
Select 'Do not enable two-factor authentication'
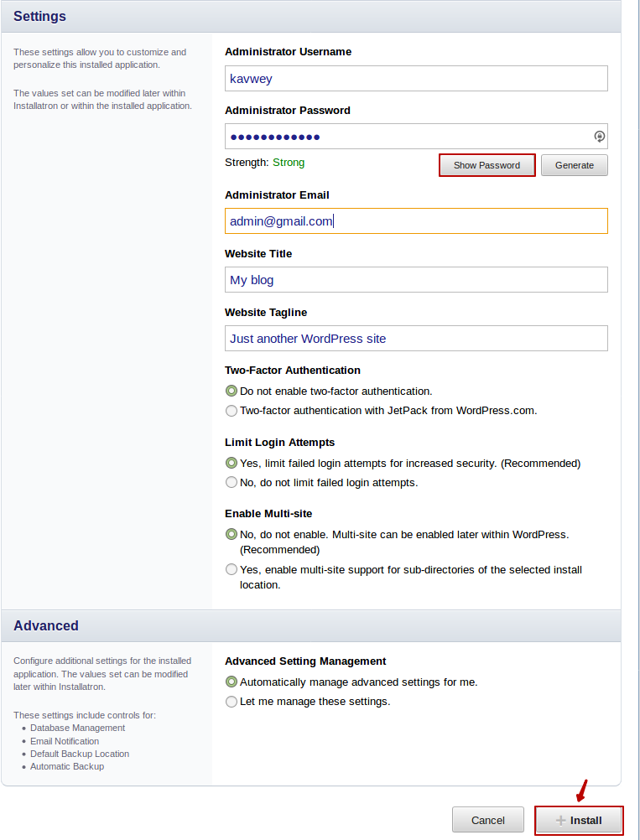click(232, 391)
